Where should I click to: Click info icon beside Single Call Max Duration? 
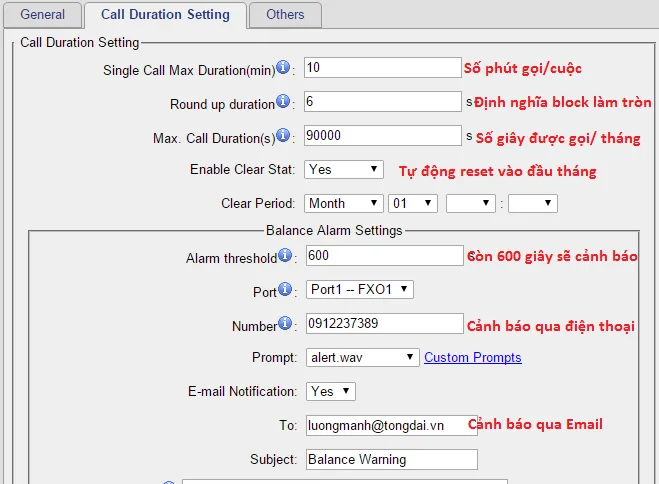pos(283,68)
